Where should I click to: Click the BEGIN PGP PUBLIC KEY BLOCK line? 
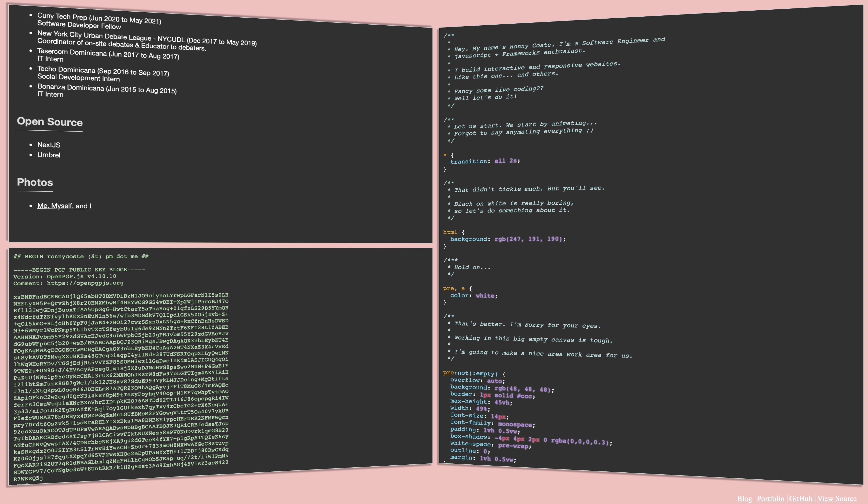click(79, 270)
